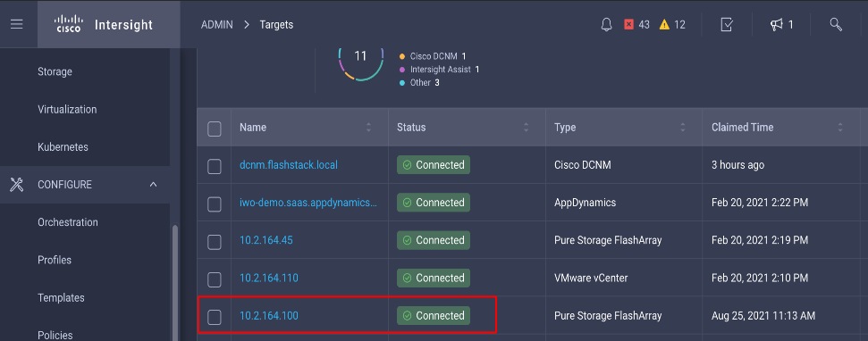Click the Targets breadcrumb

[x=276, y=25]
